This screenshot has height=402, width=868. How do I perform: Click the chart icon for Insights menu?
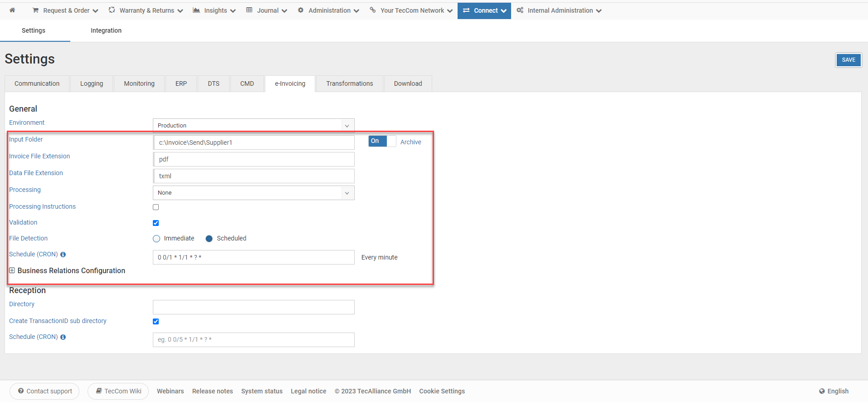[196, 10]
